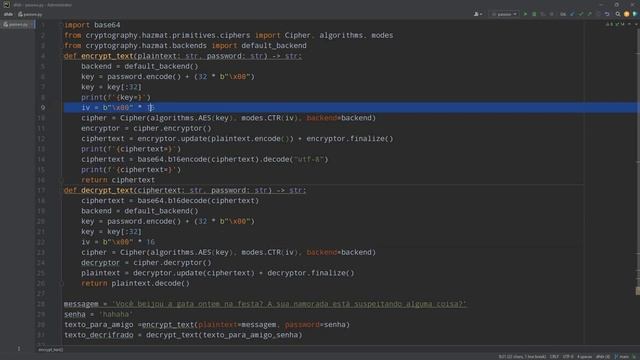Image resolution: width=640 pixels, height=360 pixels.
Task: Collapse the fold marker at the return ciphertext line
Action: coord(61,180)
